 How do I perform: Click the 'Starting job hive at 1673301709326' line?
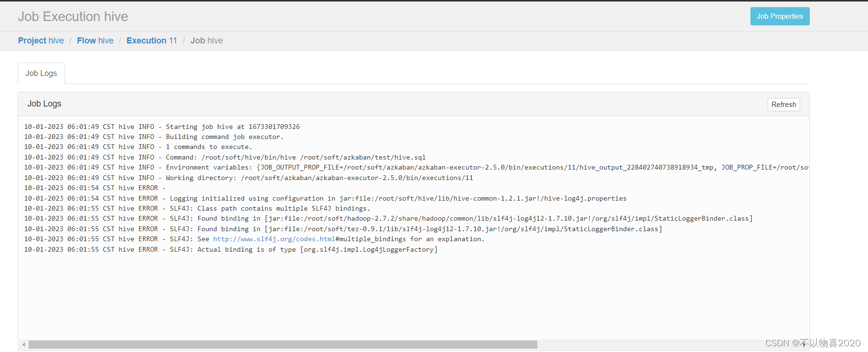tap(162, 127)
